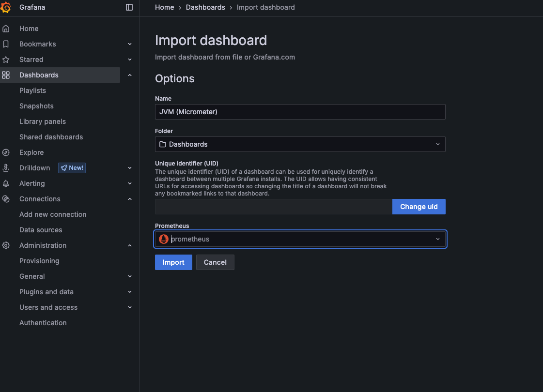Expand the Bookmarks section chevron
The height and width of the screenshot is (392, 543).
[129, 44]
